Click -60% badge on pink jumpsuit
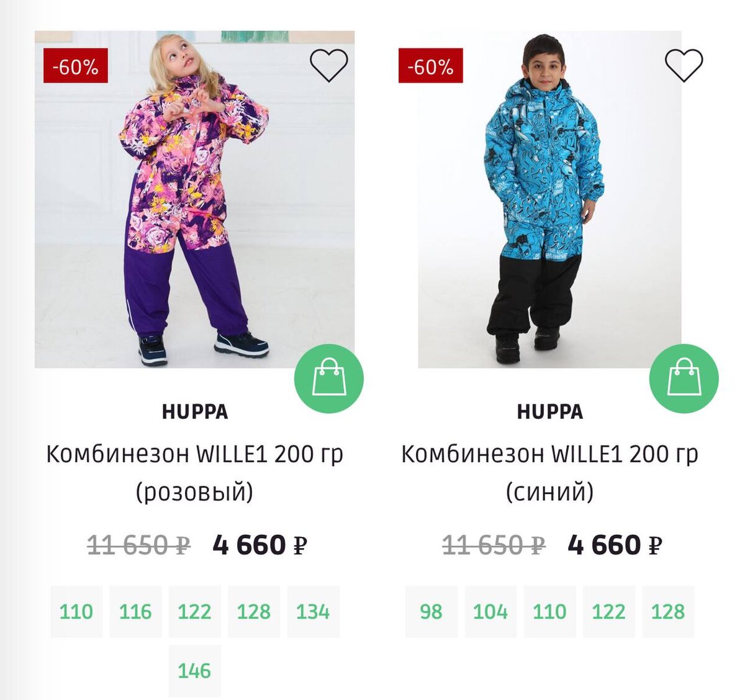 coord(76,66)
